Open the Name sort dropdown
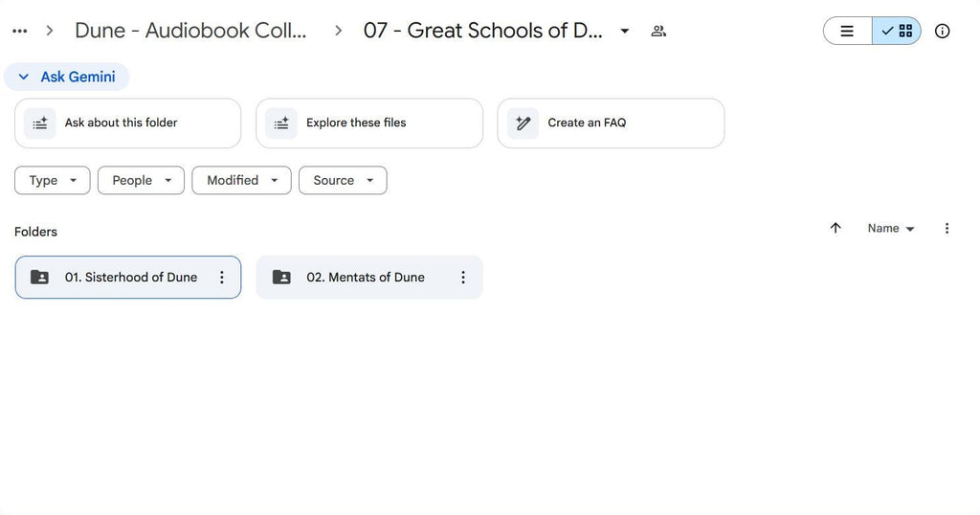Screen dimensions: 980x515 coord(891,229)
